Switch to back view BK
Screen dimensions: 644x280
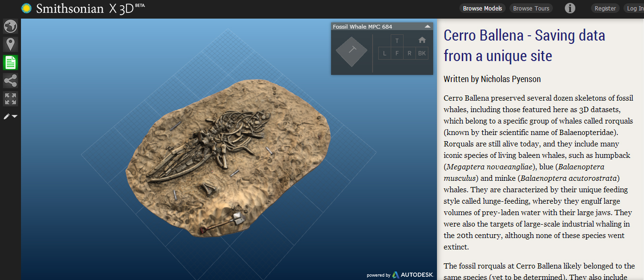422,53
